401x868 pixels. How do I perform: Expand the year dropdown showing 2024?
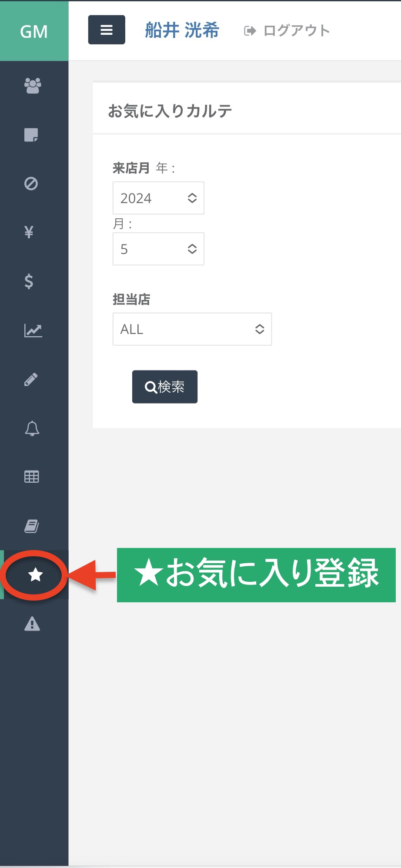(158, 198)
